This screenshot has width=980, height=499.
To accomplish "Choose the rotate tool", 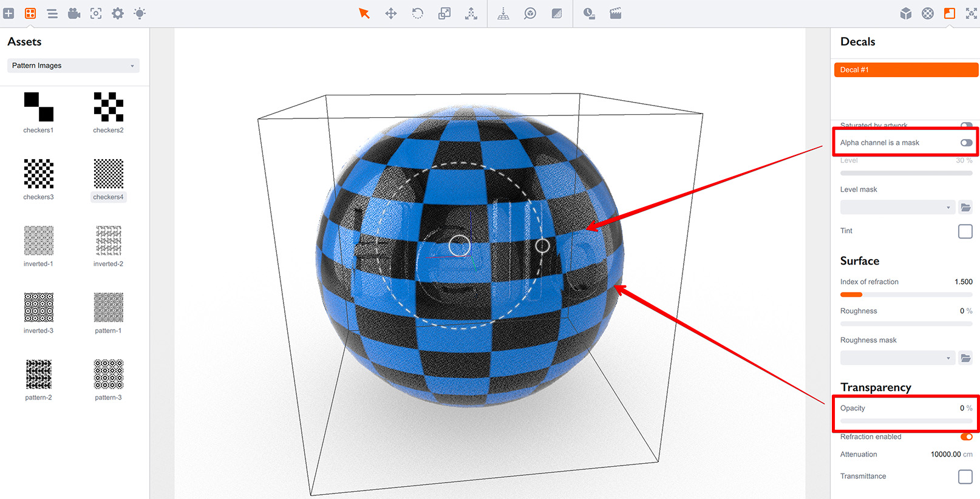I will click(x=418, y=13).
